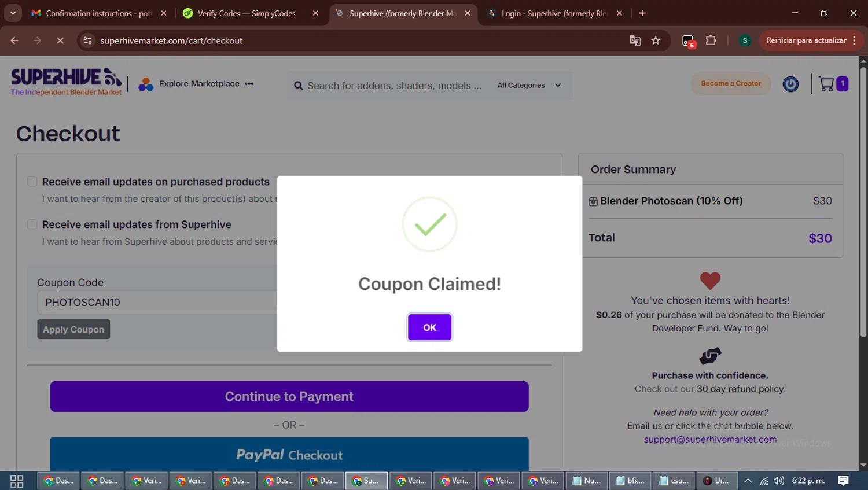
Task: Open Windows Task View in the taskbar
Action: (x=17, y=481)
